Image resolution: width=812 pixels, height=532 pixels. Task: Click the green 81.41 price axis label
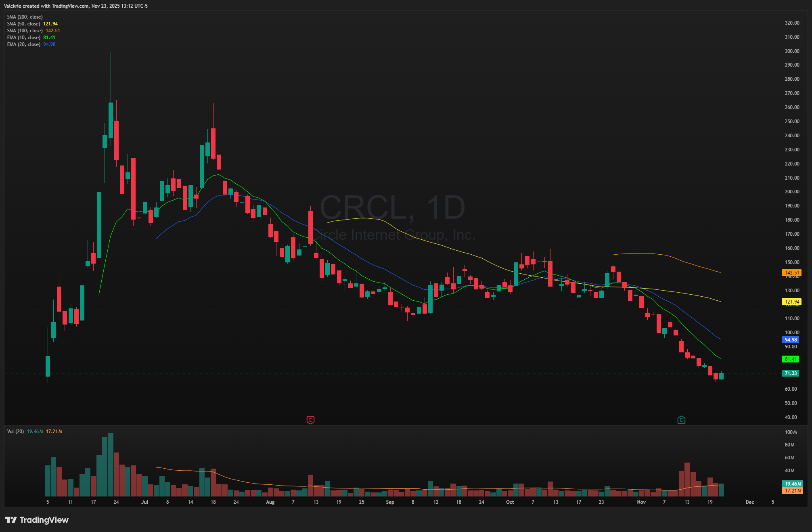[791, 359]
